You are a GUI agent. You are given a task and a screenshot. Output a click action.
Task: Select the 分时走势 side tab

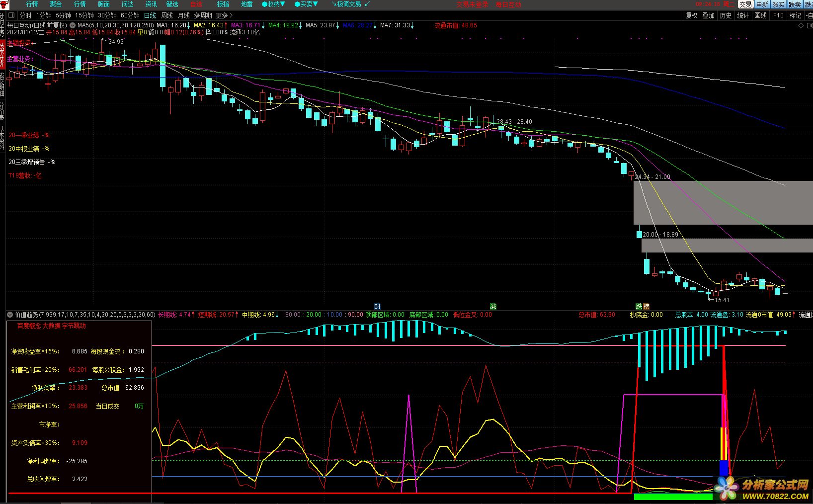[x=2, y=25]
